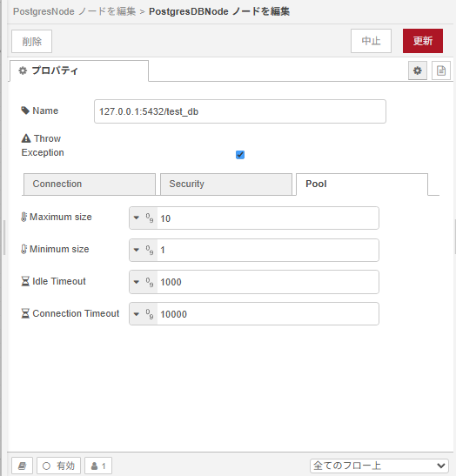Click number type icon for Idle Timeout
Viewport: 456px width, 476px height.
[150, 282]
